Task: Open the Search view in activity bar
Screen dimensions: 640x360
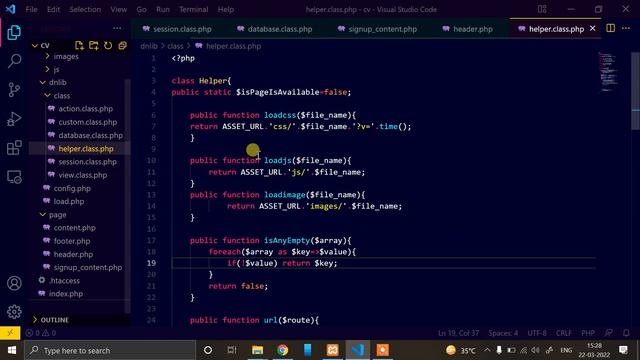Action: tap(14, 61)
